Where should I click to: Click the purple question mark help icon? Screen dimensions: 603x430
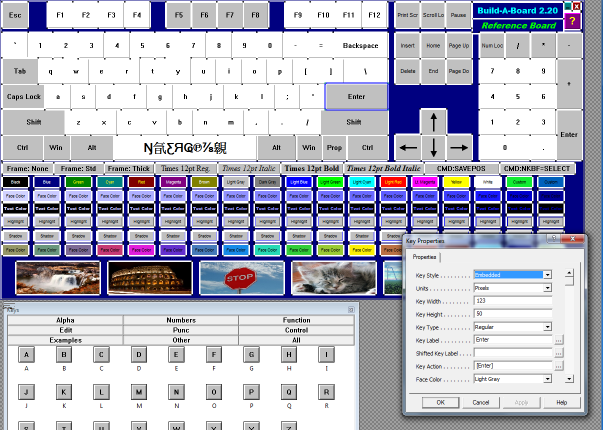[x=572, y=21]
